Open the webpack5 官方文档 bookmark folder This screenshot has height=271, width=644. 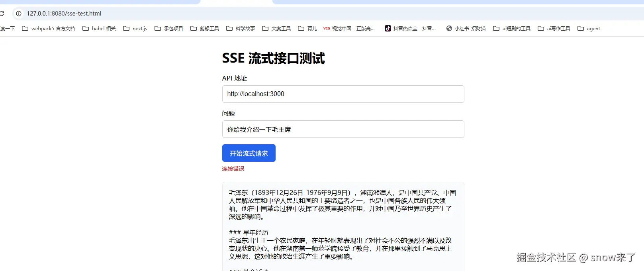click(x=48, y=29)
